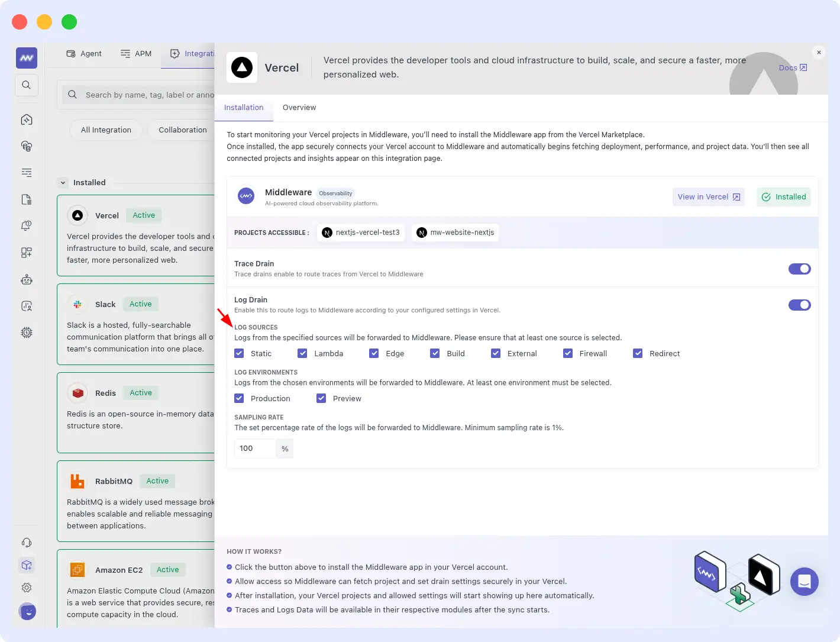The image size is (840, 642).
Task: Switch to the Overview tab
Action: point(299,108)
